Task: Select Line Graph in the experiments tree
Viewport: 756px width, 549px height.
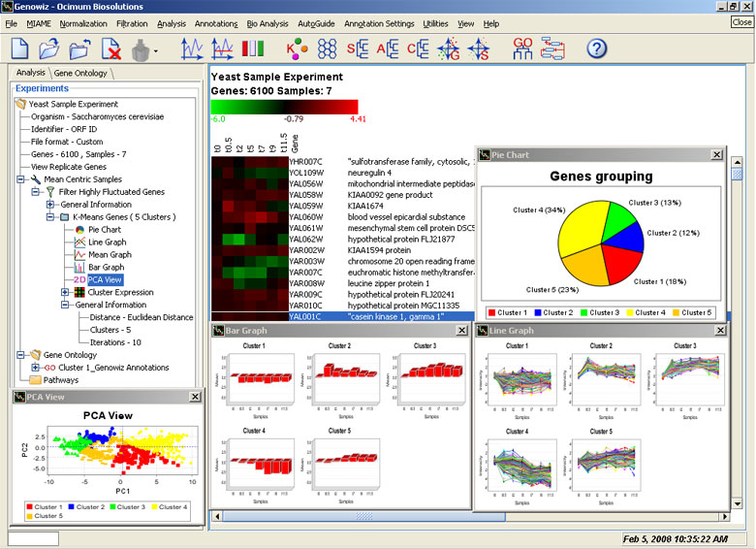Action: pyautogui.click(x=107, y=242)
